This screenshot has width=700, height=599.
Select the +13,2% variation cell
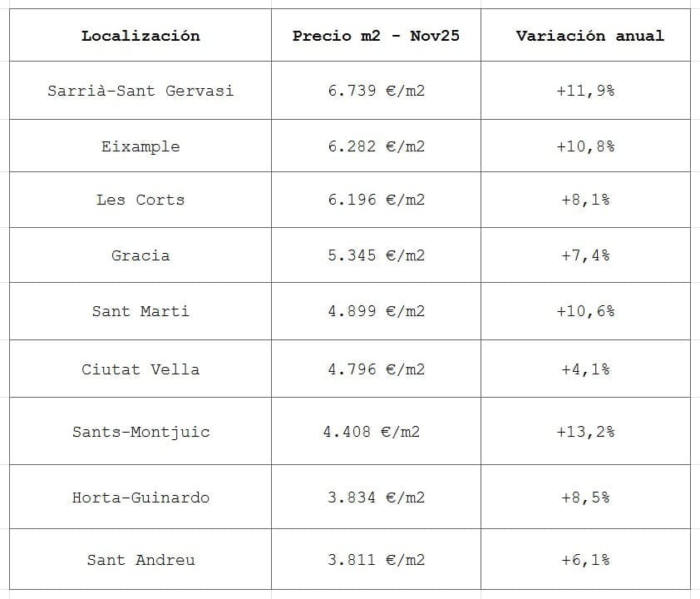pyautogui.click(x=585, y=432)
